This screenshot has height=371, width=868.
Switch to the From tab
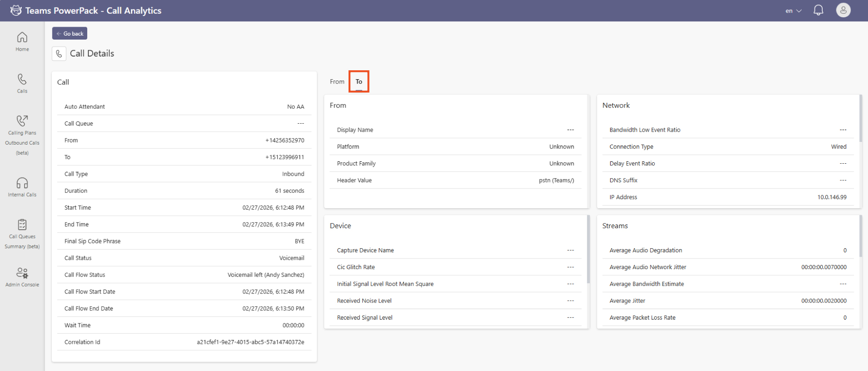point(337,82)
